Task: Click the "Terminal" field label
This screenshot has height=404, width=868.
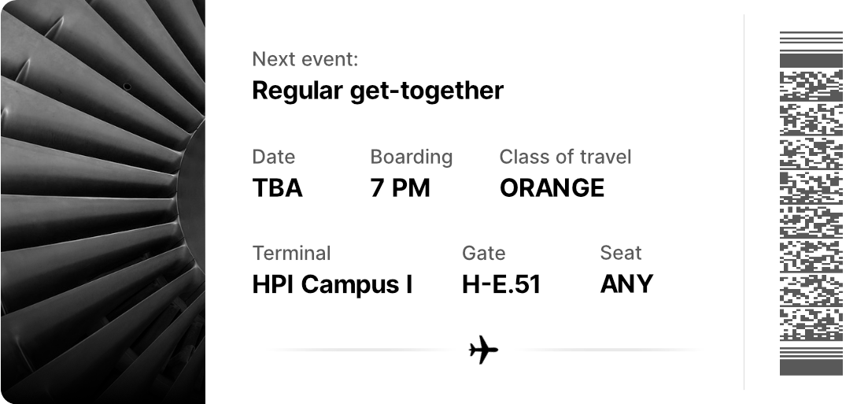Action: tap(291, 253)
